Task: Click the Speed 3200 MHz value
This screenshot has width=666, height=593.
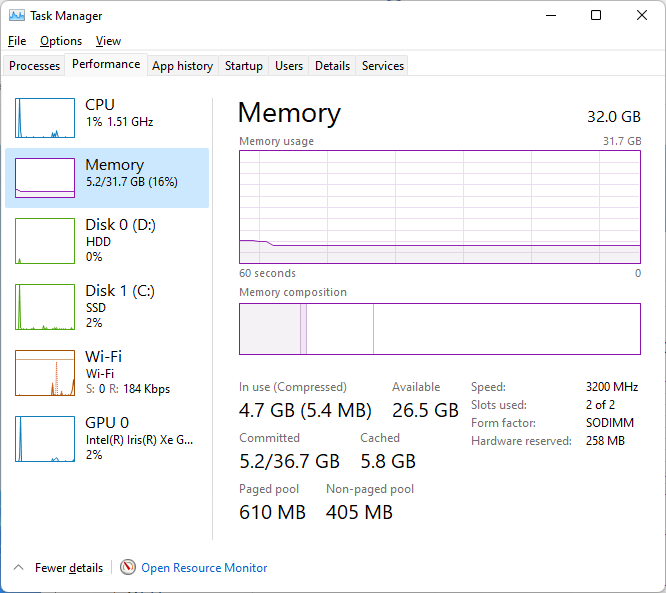Action: pyautogui.click(x=612, y=387)
